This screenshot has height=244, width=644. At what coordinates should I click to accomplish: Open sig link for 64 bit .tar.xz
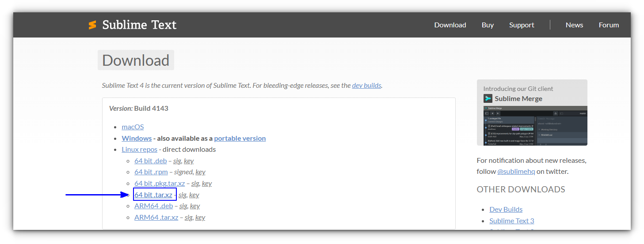(x=183, y=195)
